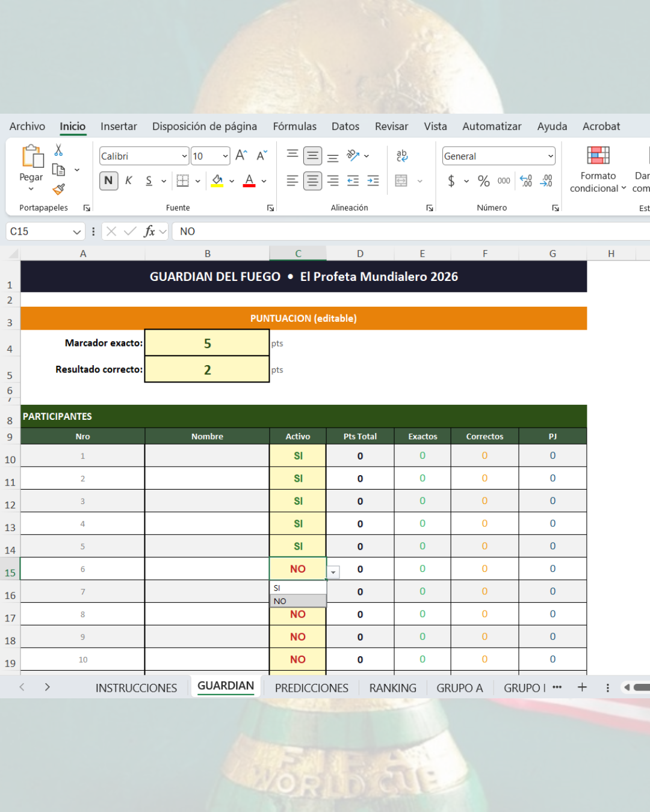
Task: Go to the PREDICCIONES sheet
Action: (312, 687)
